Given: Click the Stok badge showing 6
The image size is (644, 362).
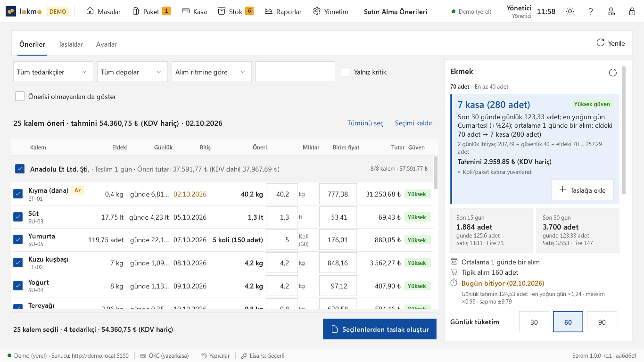Looking at the screenshot, I should 249,10.
